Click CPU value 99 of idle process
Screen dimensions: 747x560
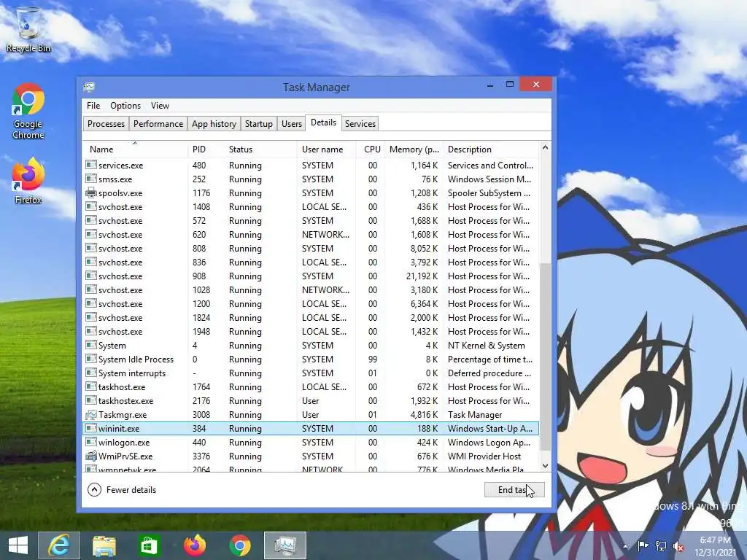click(x=373, y=359)
